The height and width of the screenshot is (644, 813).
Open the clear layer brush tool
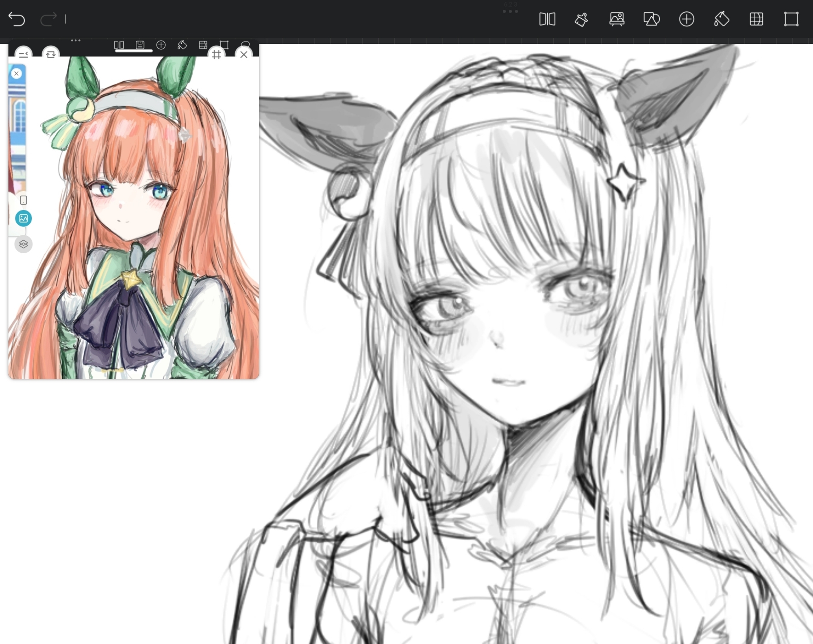point(582,19)
